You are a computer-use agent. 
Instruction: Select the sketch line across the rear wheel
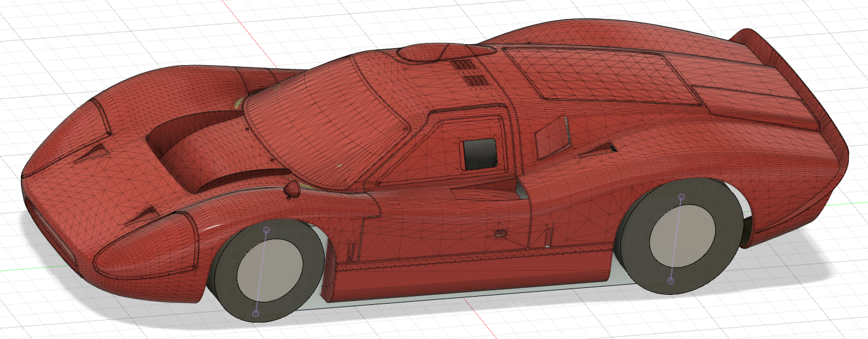(676, 239)
